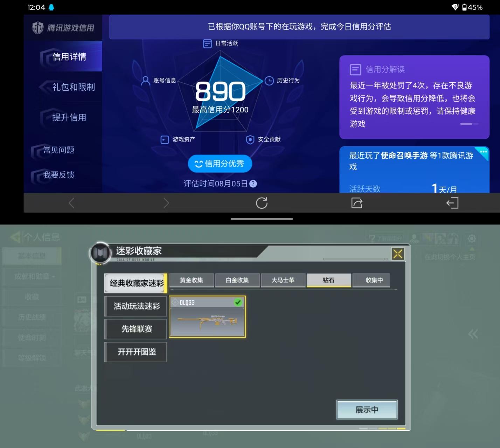Image resolution: width=500 pixels, height=448 pixels.
Task: Go forward with the forward arrow
Action: (166, 203)
